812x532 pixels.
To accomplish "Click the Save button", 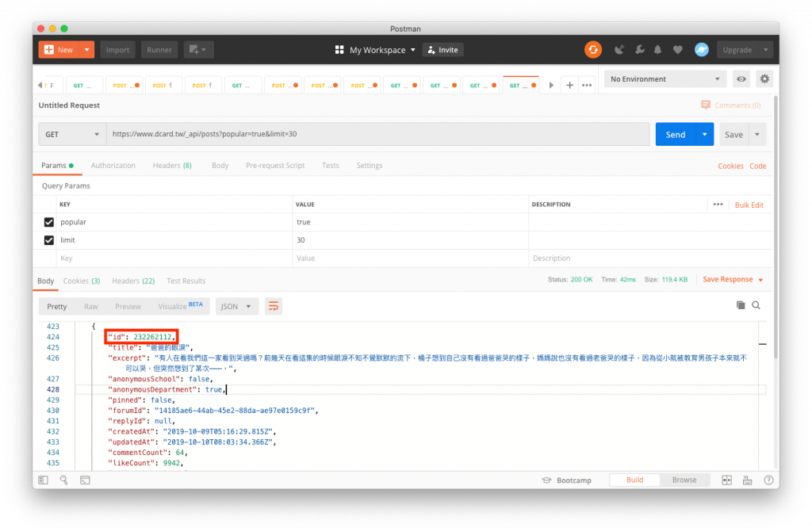I will tap(733, 134).
